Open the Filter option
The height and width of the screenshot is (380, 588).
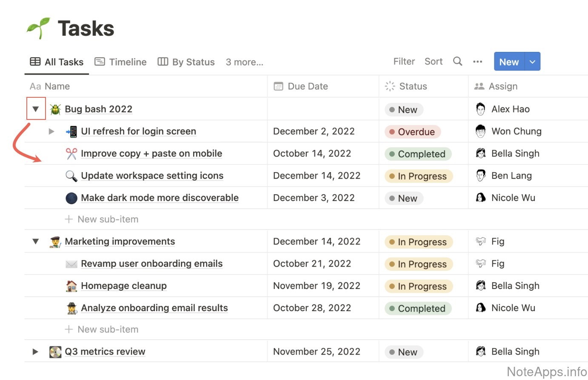pos(404,62)
